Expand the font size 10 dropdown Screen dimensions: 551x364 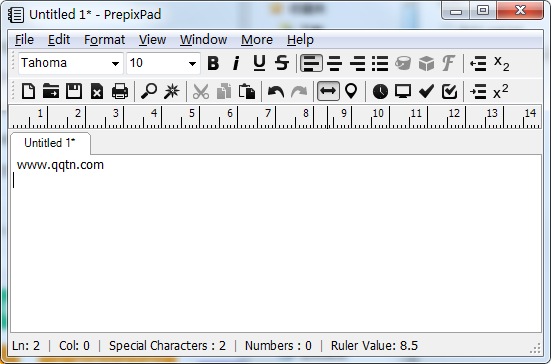[x=192, y=64]
